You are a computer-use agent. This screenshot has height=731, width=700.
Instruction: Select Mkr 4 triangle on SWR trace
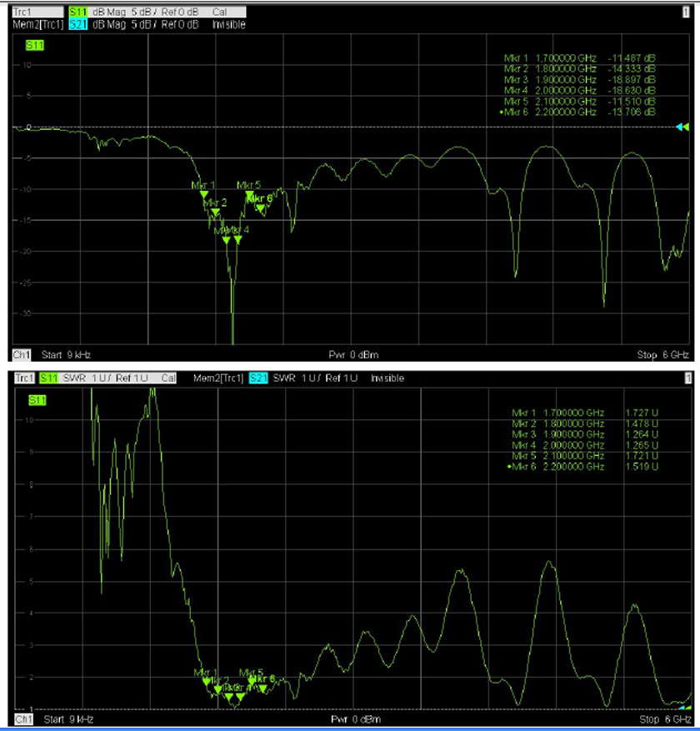point(241,697)
